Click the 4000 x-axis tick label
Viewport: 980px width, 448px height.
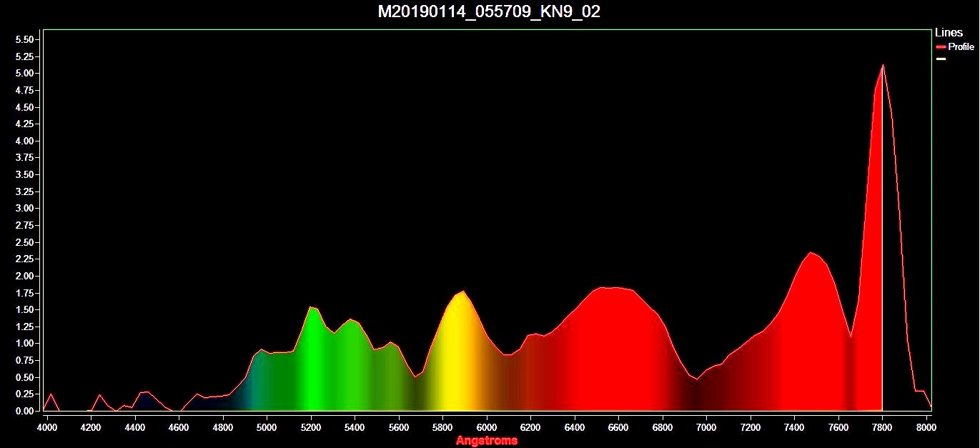47,427
